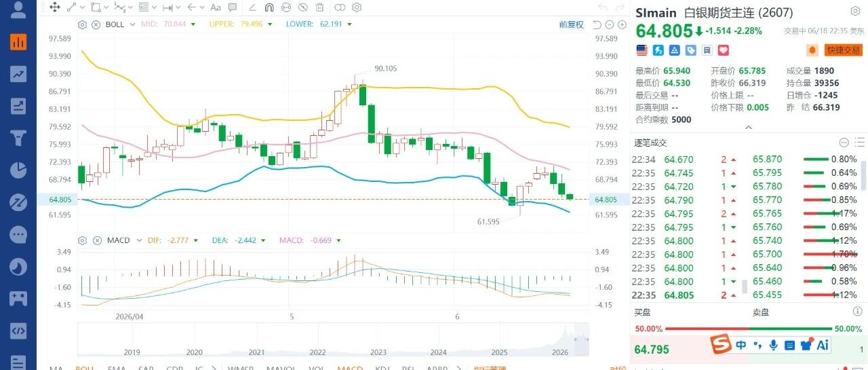Open the filter funnel sidebar icon
Image resolution: width=868 pixels, height=370 pixels.
click(x=18, y=138)
